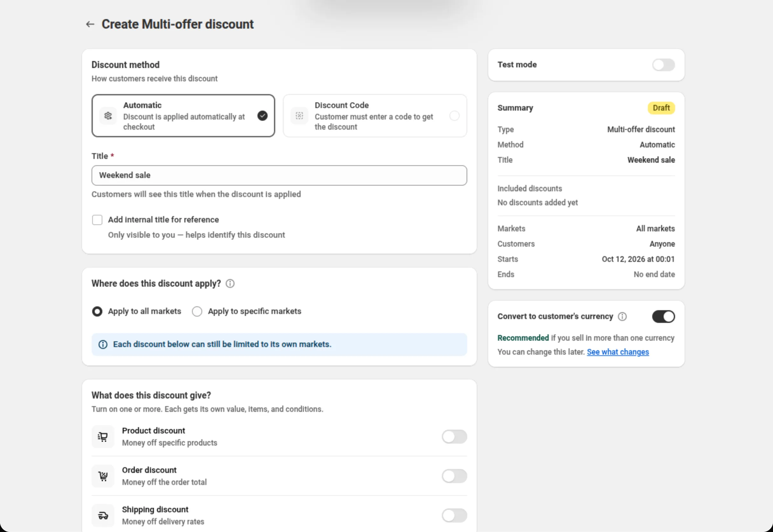Click 'Oct 12, 2026 at 00:01' start value
Screen dimensions: 773x532
tap(638, 259)
